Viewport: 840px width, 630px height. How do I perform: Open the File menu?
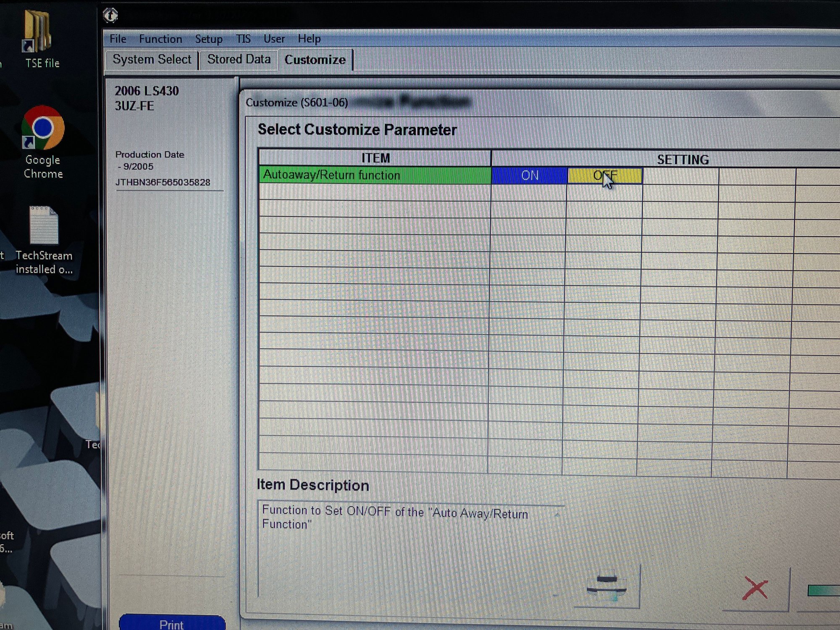tap(118, 39)
